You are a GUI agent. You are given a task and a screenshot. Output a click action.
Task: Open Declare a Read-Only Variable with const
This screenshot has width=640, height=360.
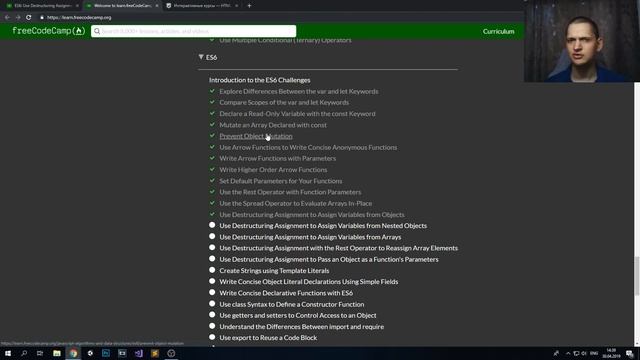297,114
